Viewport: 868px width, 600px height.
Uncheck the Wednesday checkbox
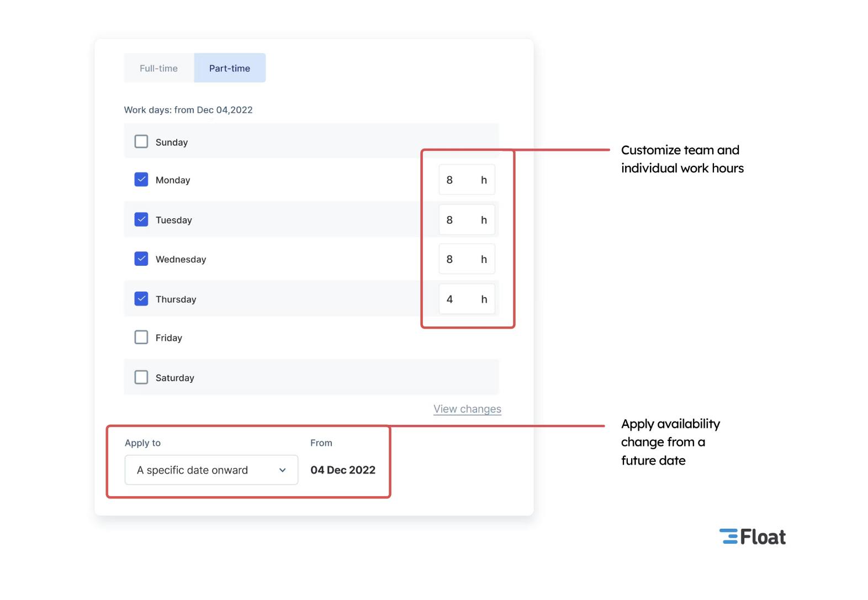pyautogui.click(x=141, y=259)
